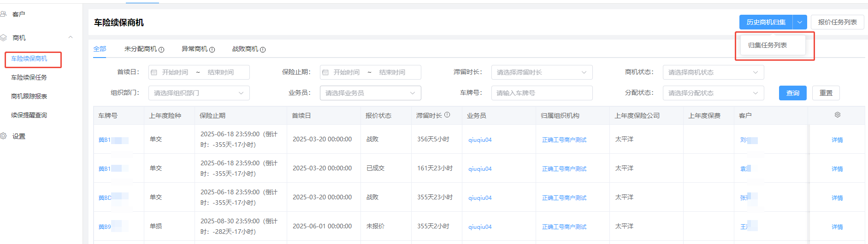Click info icon beside 未分配商机 tab
868x244 pixels.
tap(161, 50)
